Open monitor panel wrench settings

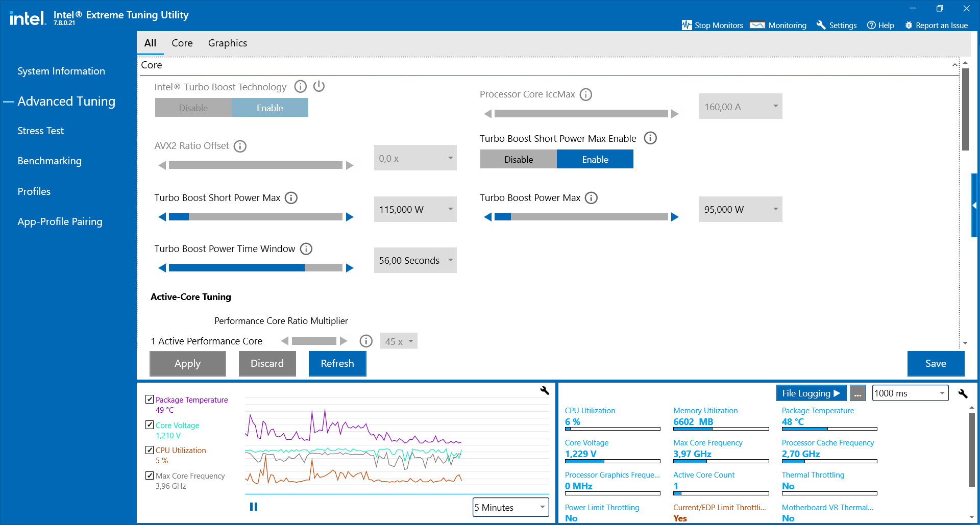click(x=963, y=393)
